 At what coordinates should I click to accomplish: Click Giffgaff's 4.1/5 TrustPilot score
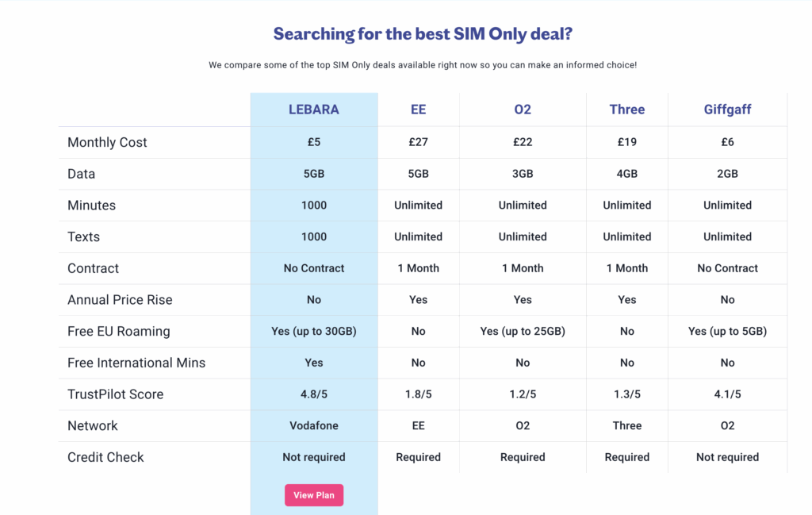(727, 394)
